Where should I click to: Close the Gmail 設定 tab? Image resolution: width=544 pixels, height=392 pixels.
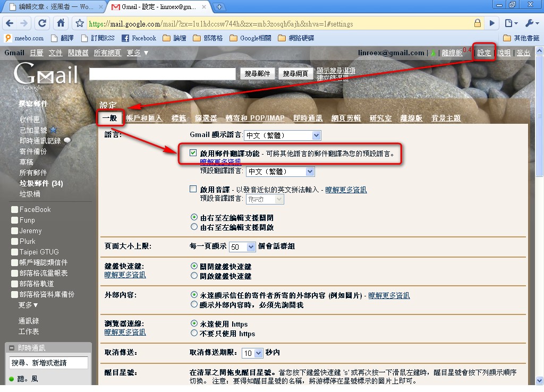pos(204,6)
